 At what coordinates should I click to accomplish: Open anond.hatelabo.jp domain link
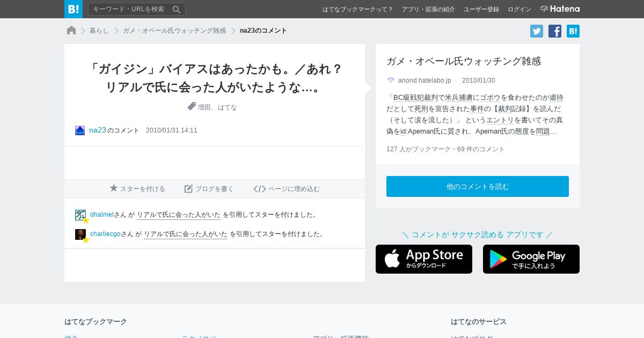coord(425,80)
